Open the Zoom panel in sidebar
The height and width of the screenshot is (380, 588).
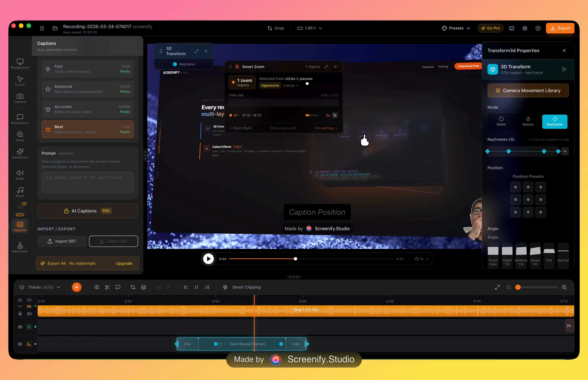(20, 136)
